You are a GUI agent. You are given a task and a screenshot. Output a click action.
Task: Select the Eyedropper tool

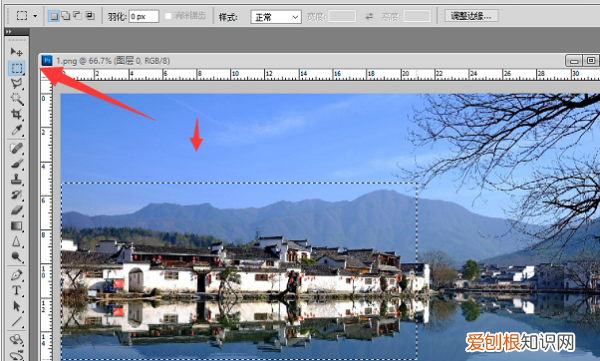pyautogui.click(x=16, y=130)
